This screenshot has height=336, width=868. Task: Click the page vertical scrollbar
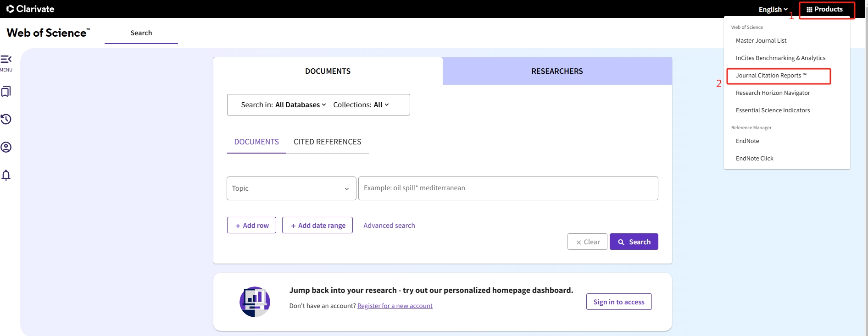866,168
